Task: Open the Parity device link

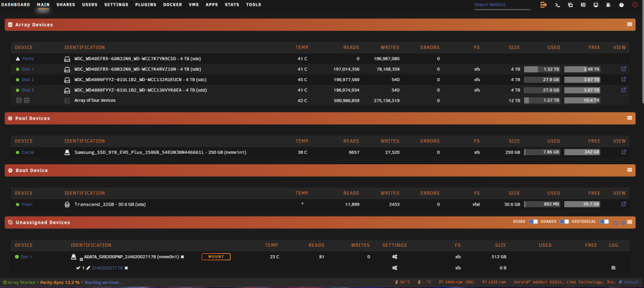Action: point(28,59)
